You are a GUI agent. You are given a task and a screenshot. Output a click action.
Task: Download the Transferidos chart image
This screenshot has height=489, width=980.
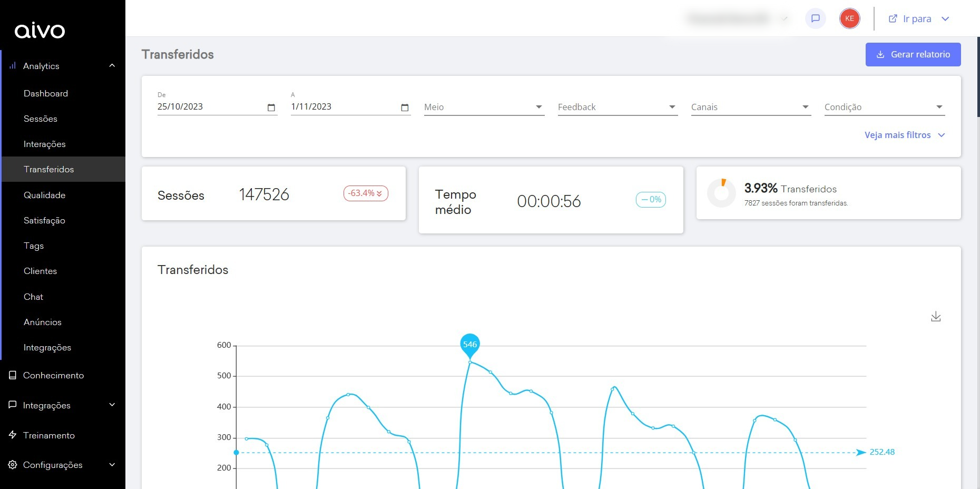[936, 316]
